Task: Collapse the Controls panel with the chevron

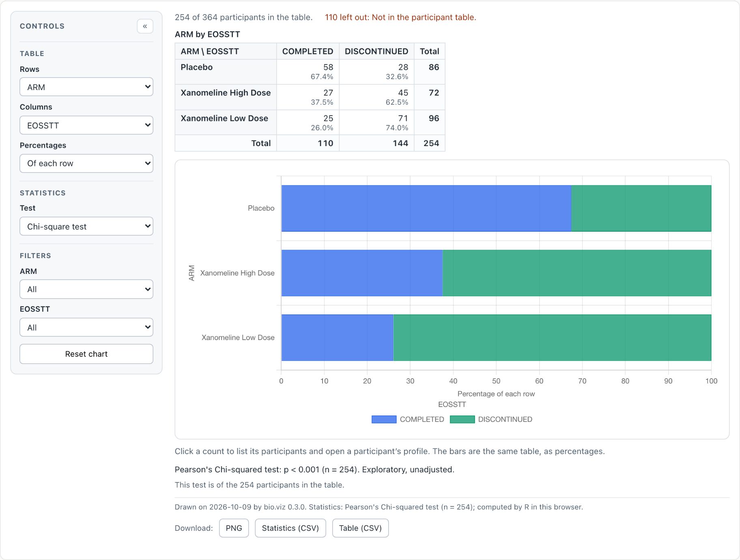Action: (145, 26)
